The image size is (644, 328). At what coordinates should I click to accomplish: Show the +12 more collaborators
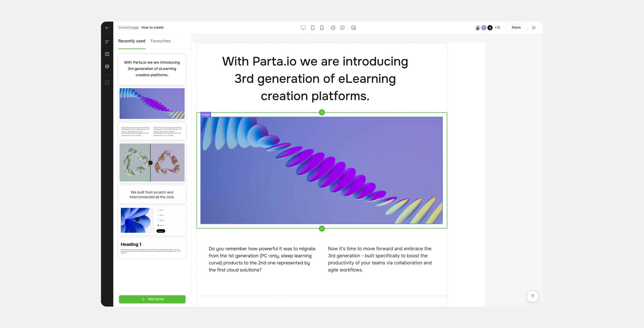tap(497, 28)
